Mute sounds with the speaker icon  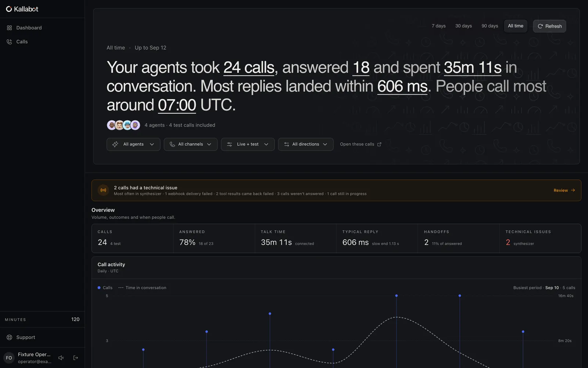pyautogui.click(x=61, y=358)
